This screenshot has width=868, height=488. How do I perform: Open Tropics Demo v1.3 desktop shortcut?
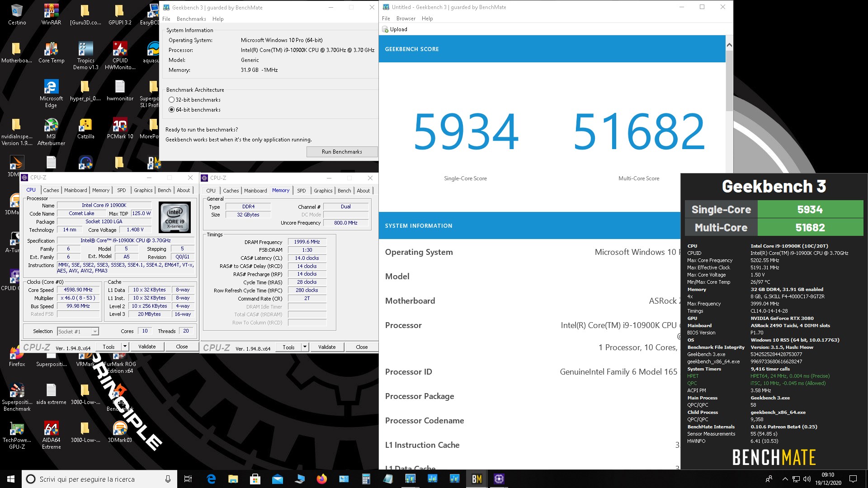tap(85, 56)
